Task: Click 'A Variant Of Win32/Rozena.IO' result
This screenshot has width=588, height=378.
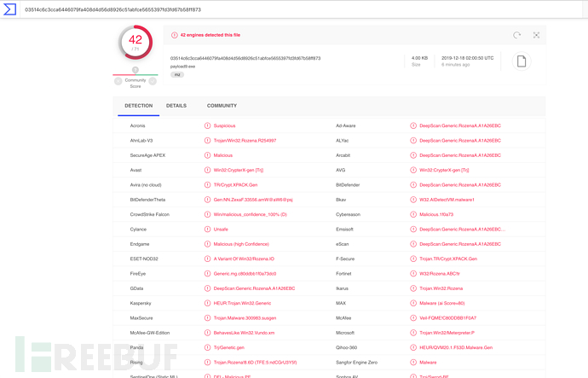Action: (244, 259)
